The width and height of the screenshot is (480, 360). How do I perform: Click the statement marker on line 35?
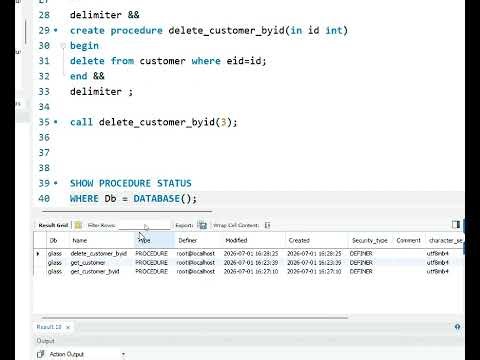click(x=56, y=122)
